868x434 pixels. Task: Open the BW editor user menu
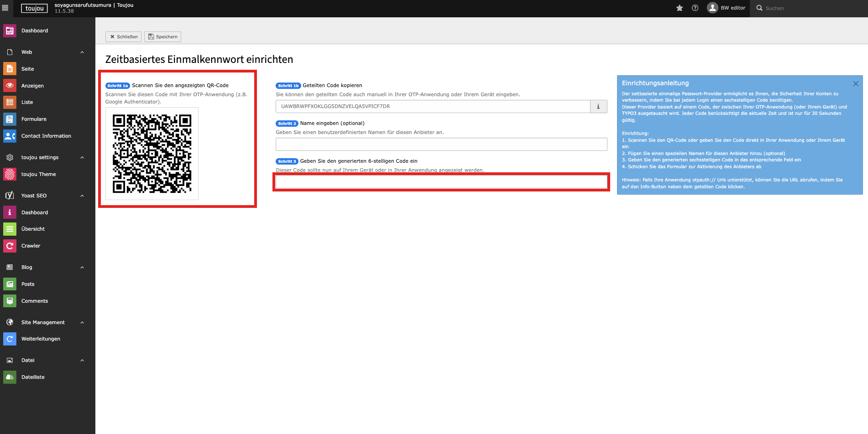pos(726,8)
